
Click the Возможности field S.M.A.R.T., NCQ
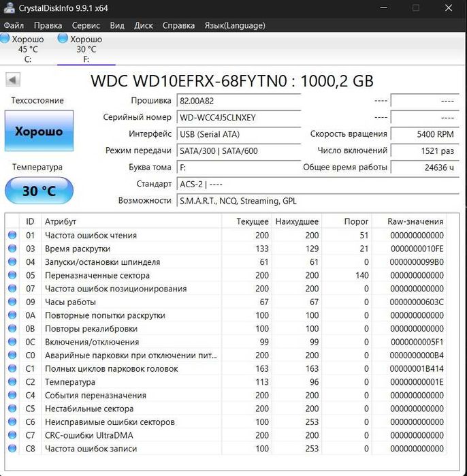pyautogui.click(x=318, y=201)
